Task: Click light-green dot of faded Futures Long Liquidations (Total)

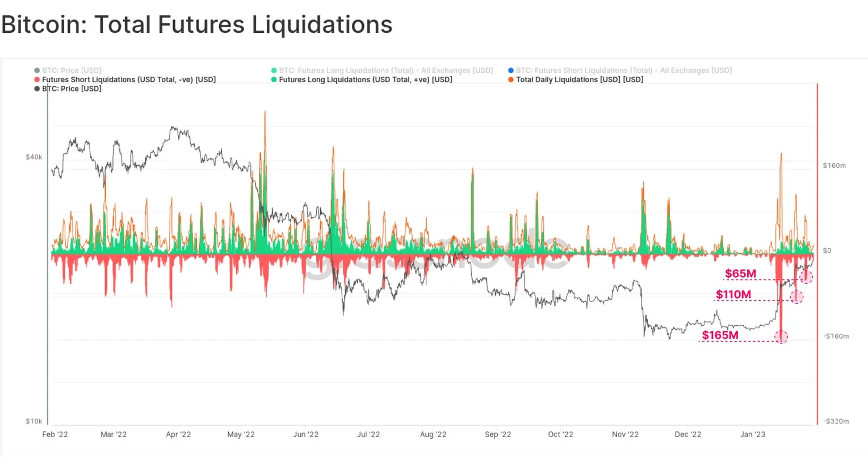Action: 274,71
